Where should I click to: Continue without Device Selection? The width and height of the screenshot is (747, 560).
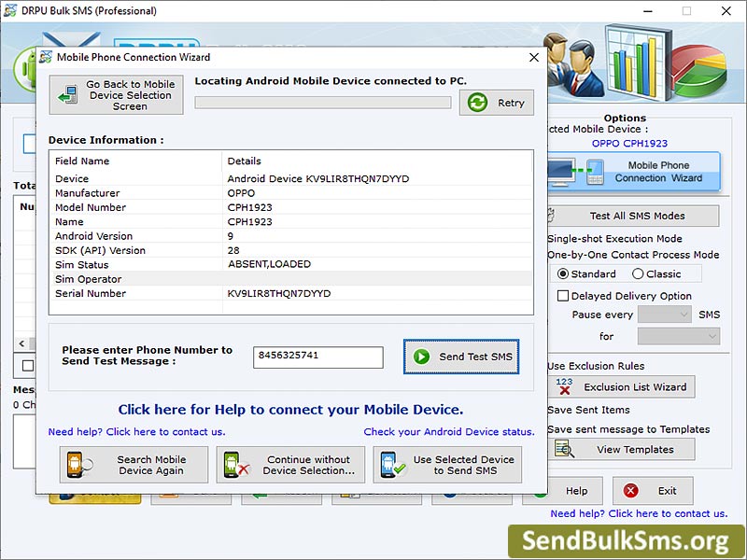pos(290,465)
